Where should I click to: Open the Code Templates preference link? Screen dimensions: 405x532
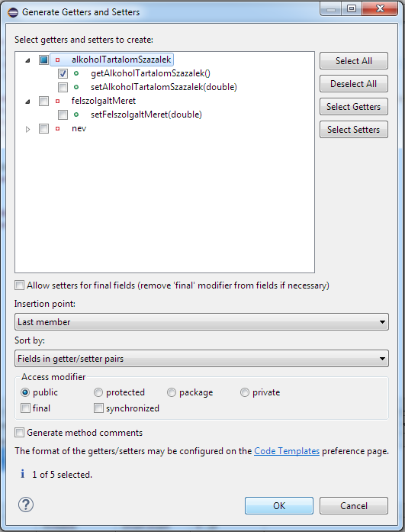(287, 451)
